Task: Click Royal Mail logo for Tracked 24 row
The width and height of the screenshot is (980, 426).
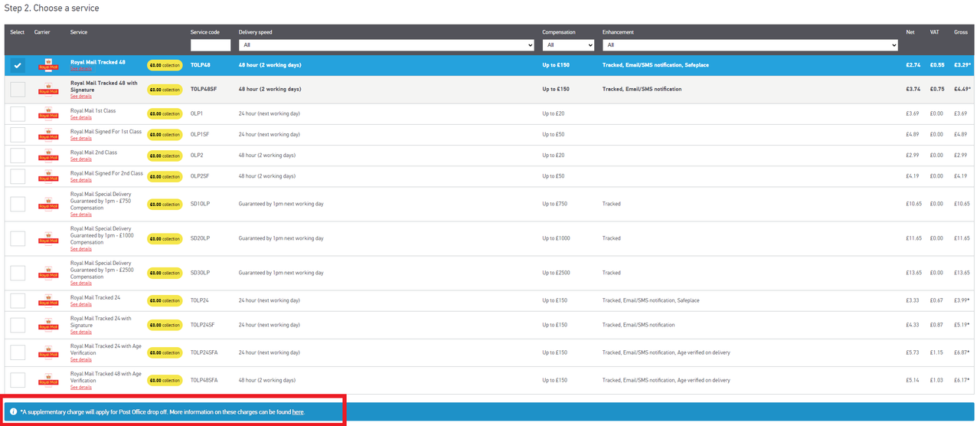Action: coord(48,300)
